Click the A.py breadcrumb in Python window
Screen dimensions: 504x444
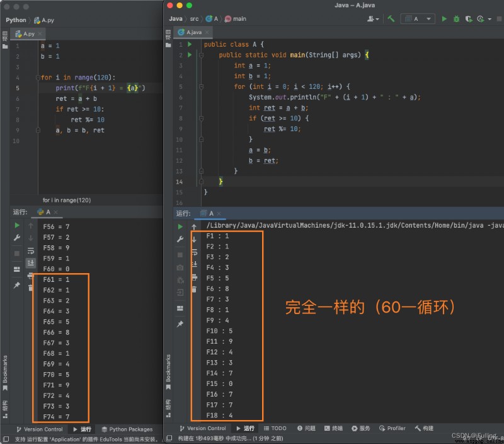pos(44,20)
